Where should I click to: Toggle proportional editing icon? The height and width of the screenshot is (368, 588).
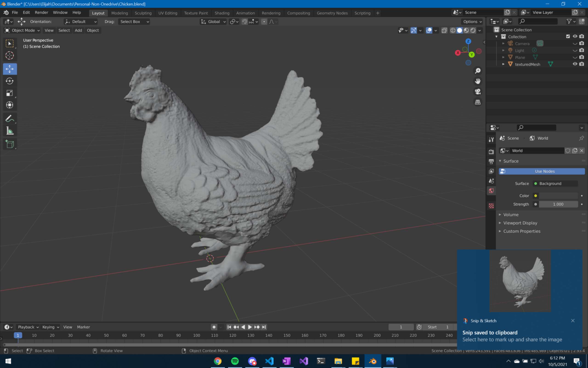click(264, 22)
